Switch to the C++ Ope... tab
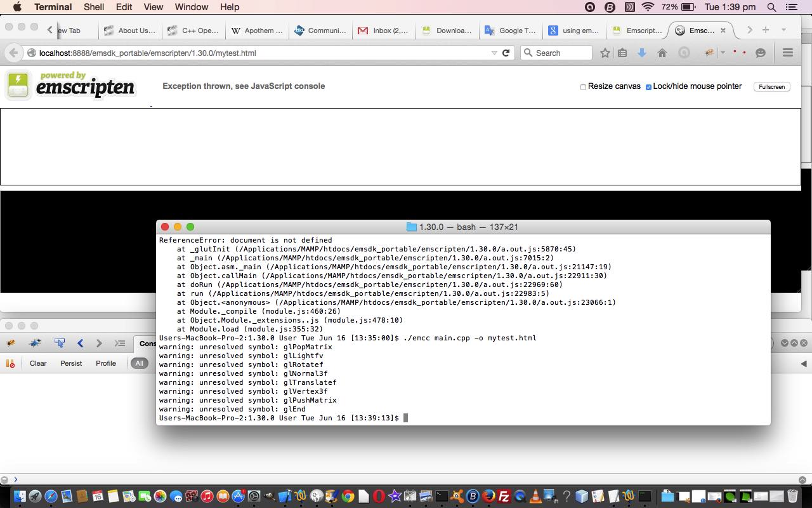The image size is (812, 508). coord(193,30)
